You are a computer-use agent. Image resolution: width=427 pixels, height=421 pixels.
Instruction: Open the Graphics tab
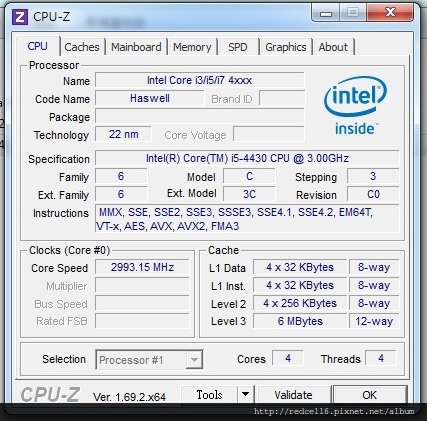[x=286, y=47]
